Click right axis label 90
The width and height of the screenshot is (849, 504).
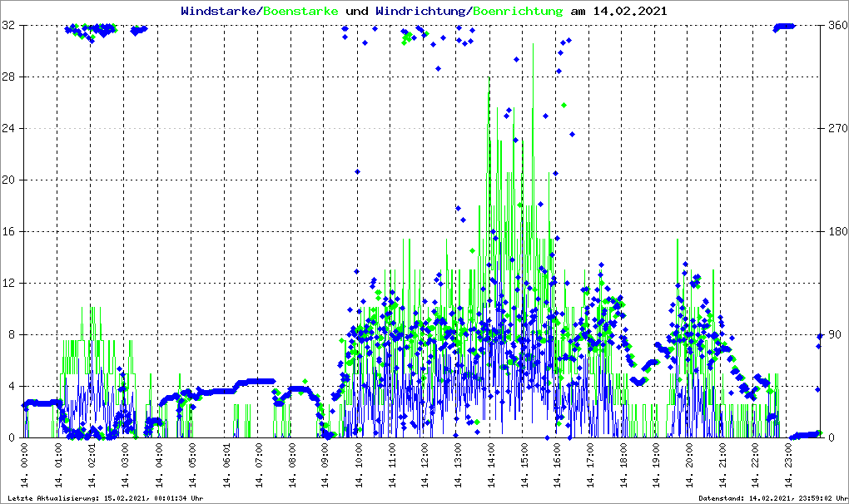835,334
